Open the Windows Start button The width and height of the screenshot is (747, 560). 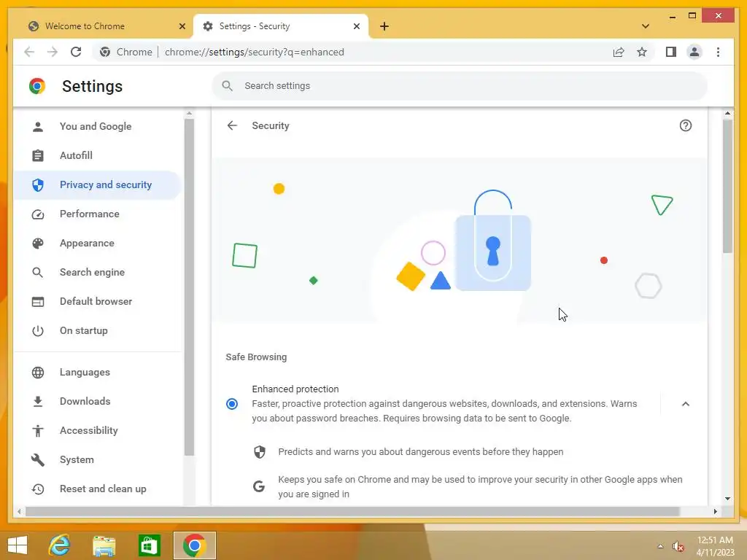pyautogui.click(x=18, y=545)
